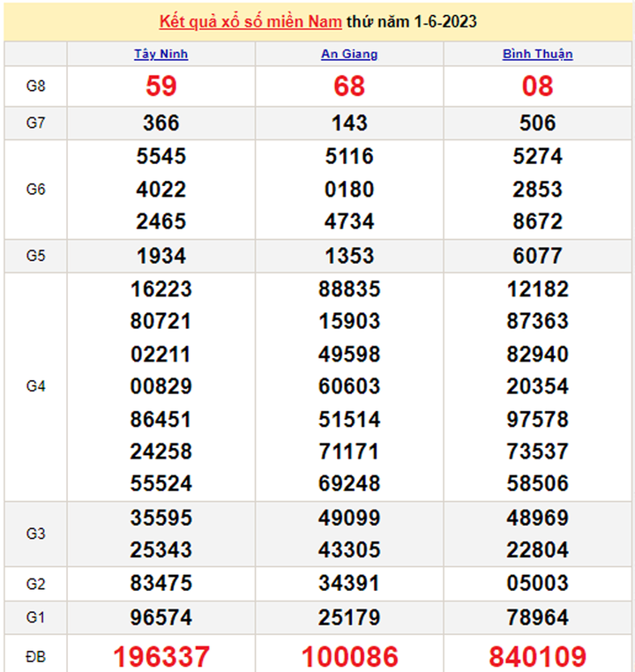Select the G7 number 366
Image resolution: width=635 pixels, height=672 pixels.
[x=161, y=123]
